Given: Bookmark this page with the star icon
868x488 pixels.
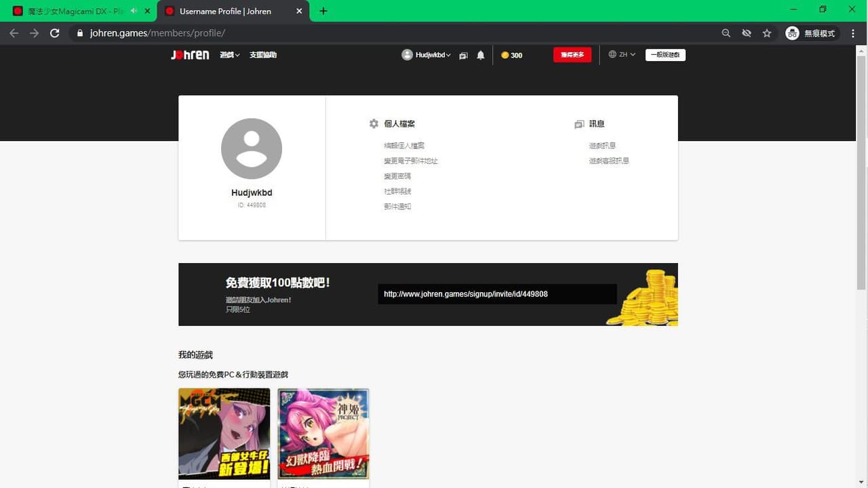Looking at the screenshot, I should (767, 33).
